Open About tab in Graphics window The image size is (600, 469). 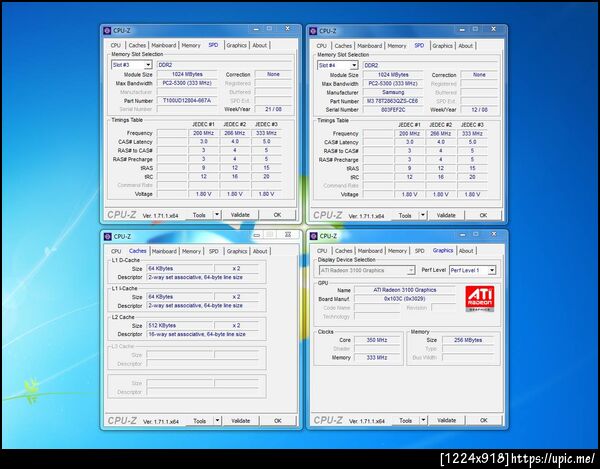click(x=466, y=251)
